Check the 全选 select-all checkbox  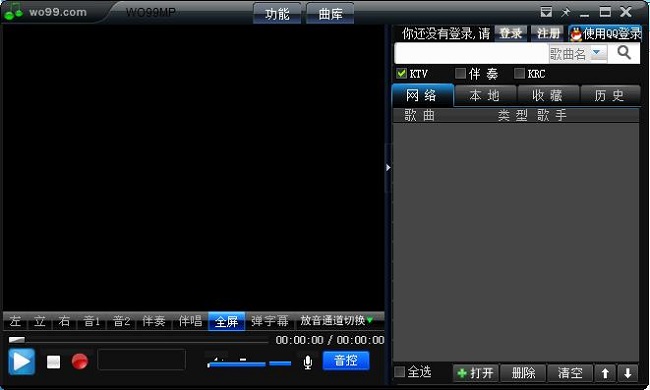[399, 372]
